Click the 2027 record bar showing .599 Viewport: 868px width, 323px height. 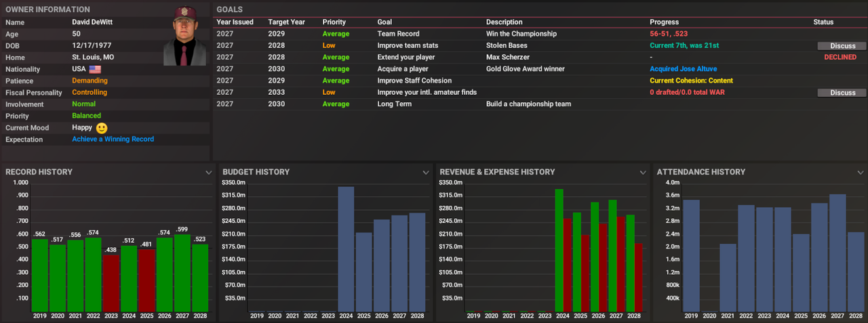(x=182, y=273)
